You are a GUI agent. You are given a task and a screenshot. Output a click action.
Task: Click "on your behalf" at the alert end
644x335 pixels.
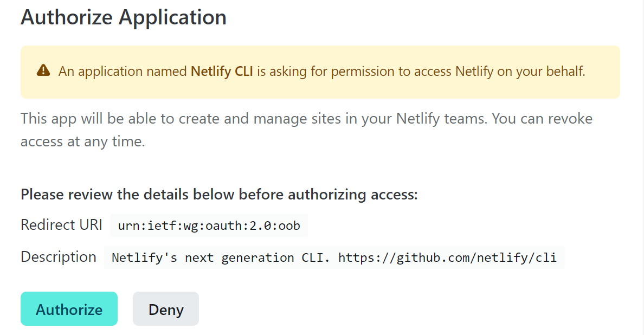[542, 72]
